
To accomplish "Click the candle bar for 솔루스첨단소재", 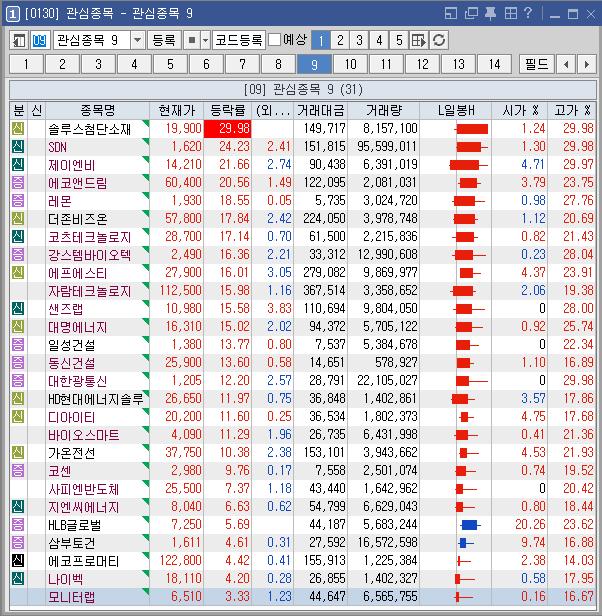I will click(472, 129).
